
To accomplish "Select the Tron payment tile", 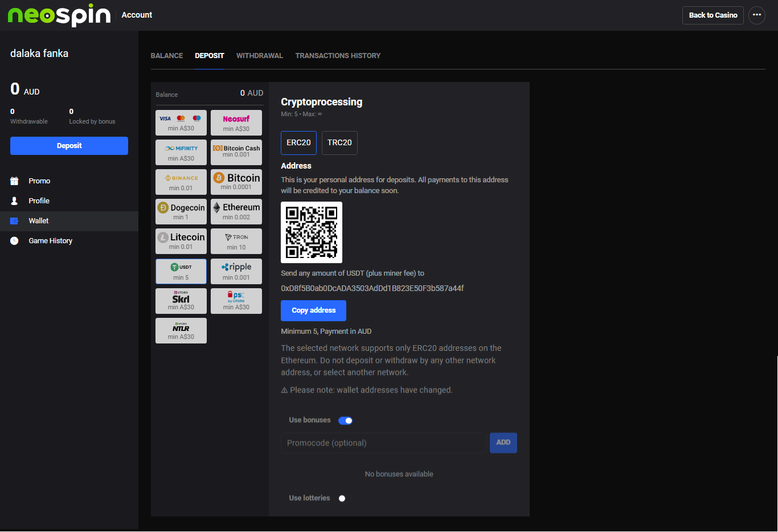I will 236,241.
